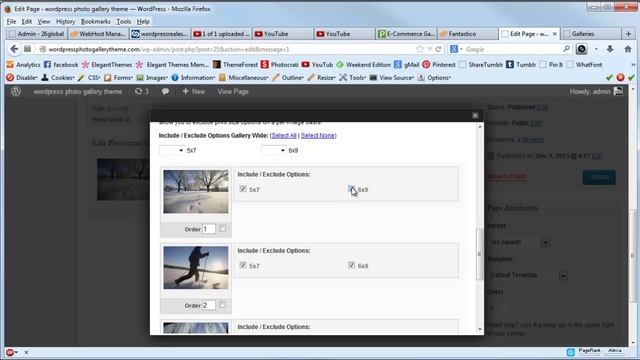Screen dimensions: 640x360
Task: Open the Firefox downloads arrow icon
Action: point(610,49)
